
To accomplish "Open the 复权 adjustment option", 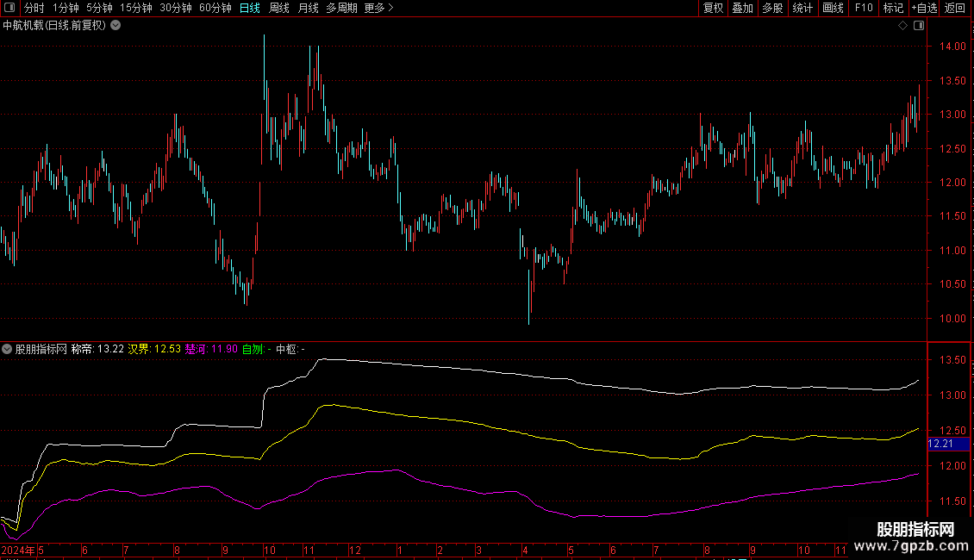I will pyautogui.click(x=713, y=8).
